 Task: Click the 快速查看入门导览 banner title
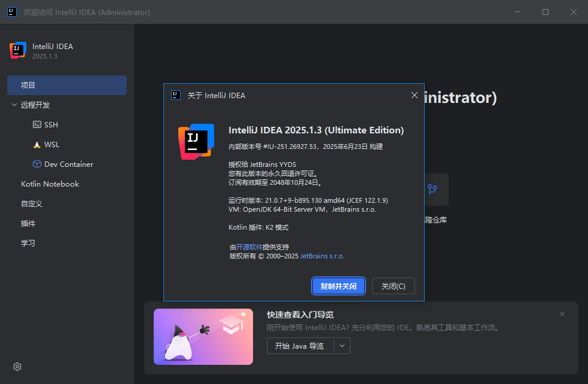(x=300, y=315)
